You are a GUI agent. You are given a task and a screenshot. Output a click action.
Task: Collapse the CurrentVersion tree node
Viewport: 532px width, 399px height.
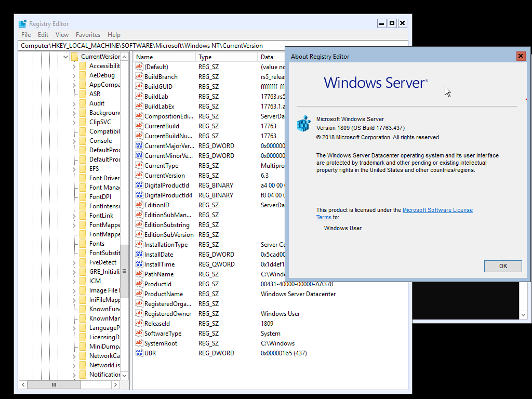pos(65,57)
